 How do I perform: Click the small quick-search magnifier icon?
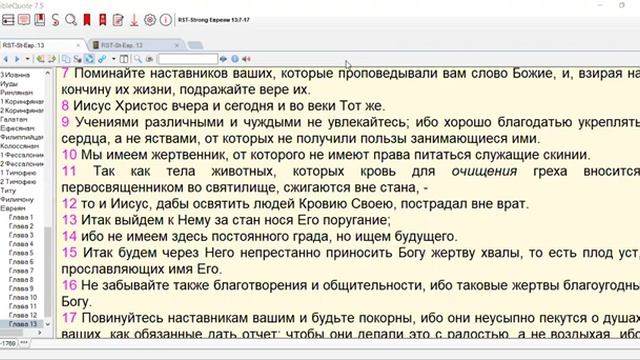138,59
